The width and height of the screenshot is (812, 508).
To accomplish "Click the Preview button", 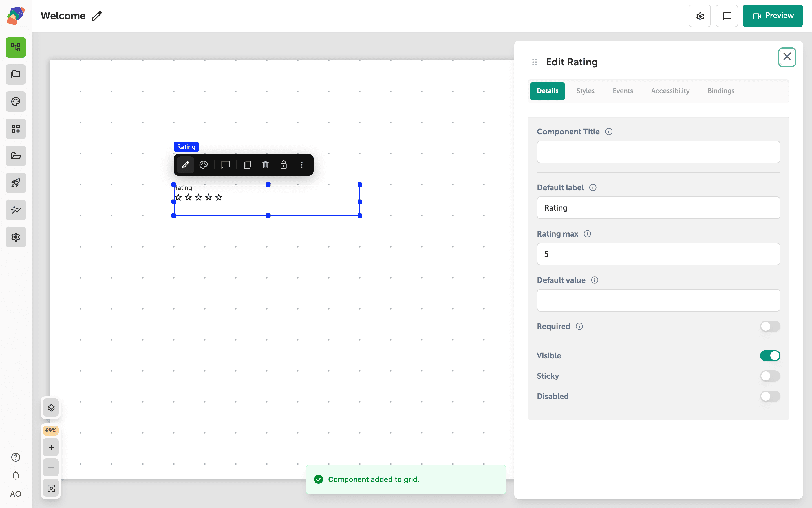I will (773, 16).
